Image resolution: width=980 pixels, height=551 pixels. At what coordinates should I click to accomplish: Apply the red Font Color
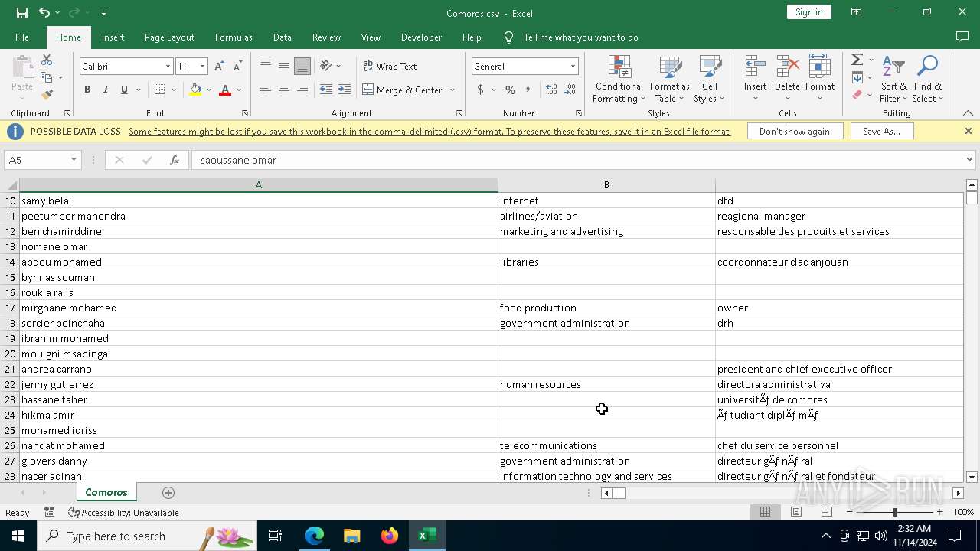coord(225,90)
